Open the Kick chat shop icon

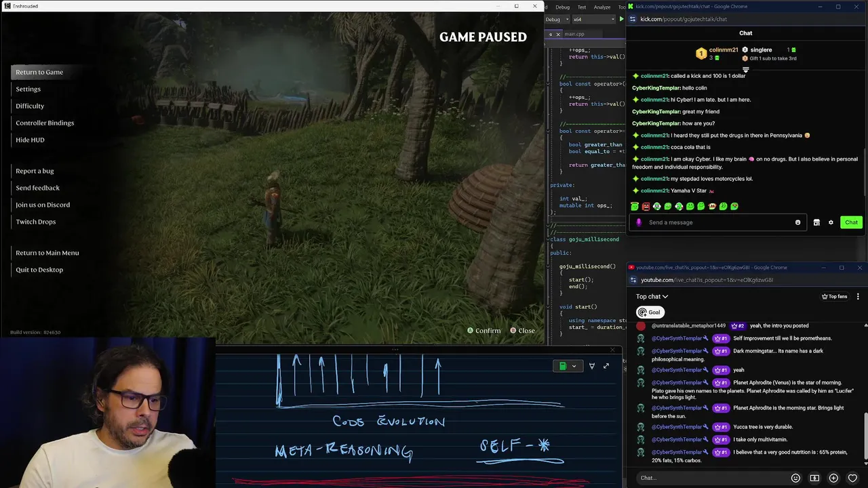pos(816,222)
